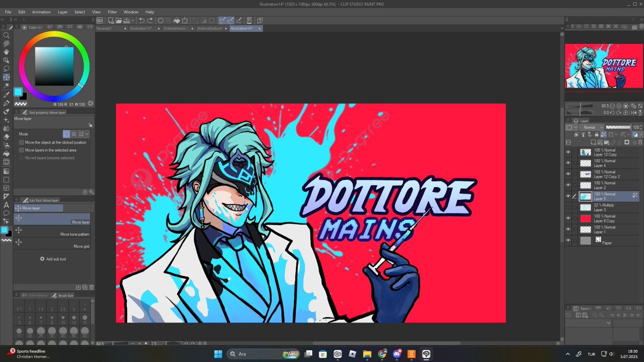644x362 pixels.
Task: Select the Fill bucket tool
Action: click(x=6, y=153)
